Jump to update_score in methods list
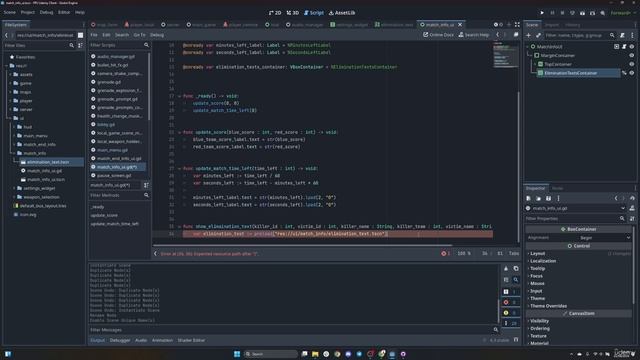Image resolution: width=640 pixels, height=360 pixels. tap(104, 215)
